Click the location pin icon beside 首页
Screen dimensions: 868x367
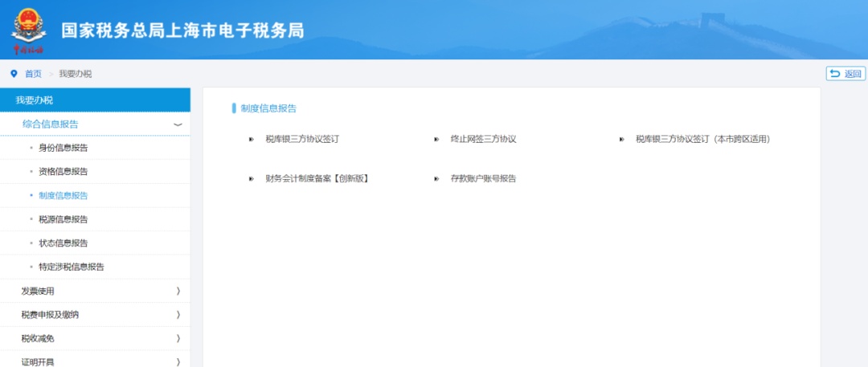[x=14, y=74]
